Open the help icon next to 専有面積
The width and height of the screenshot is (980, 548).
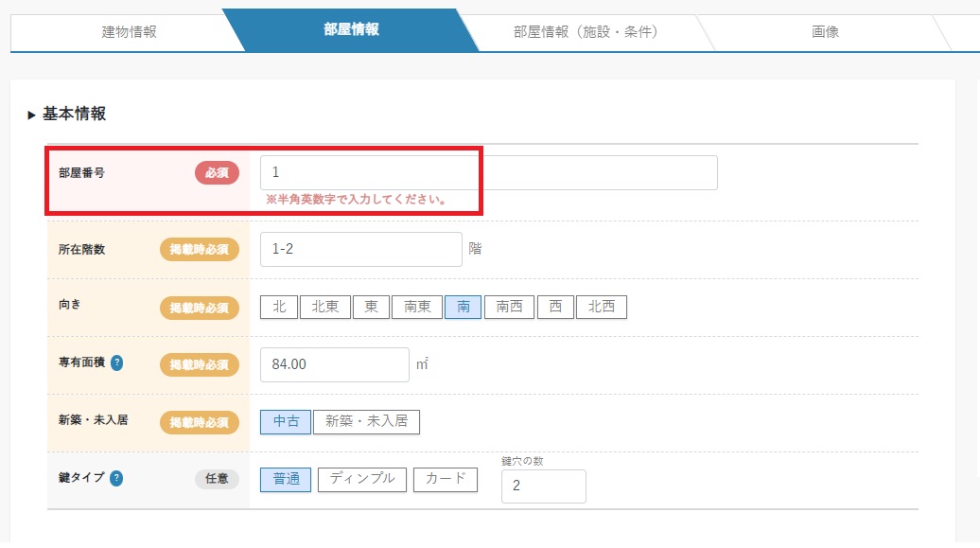tap(117, 362)
